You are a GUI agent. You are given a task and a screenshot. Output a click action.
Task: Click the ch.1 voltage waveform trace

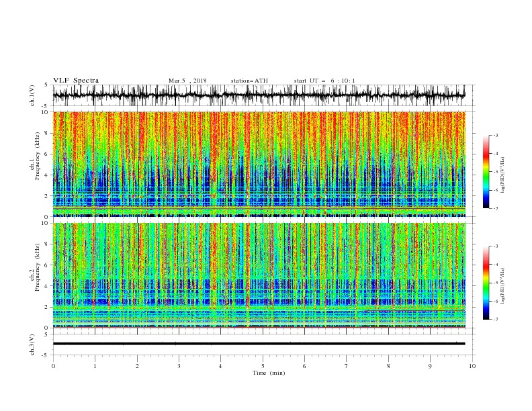coord(259,95)
